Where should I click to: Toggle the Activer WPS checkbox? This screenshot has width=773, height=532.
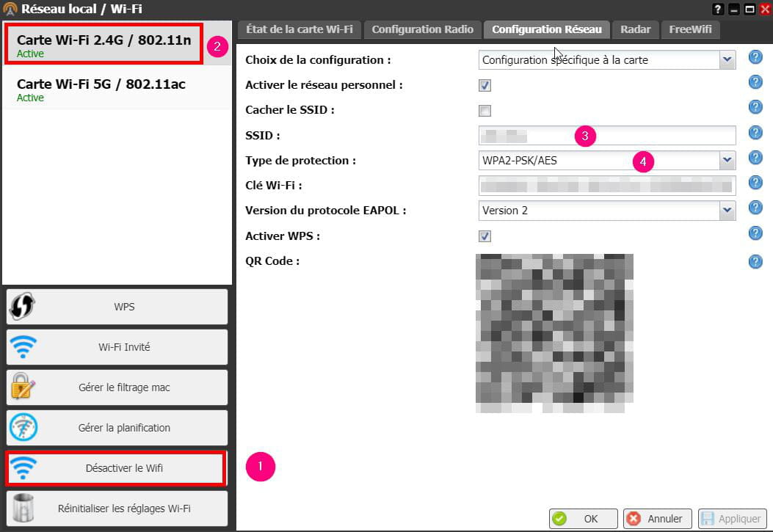tap(485, 236)
